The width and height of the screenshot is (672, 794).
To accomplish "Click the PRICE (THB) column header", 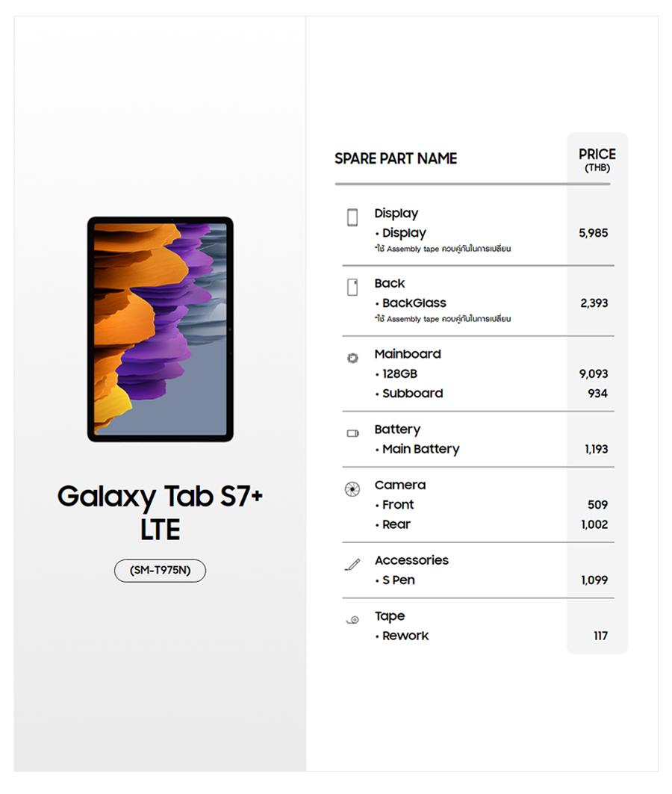I will (x=597, y=159).
